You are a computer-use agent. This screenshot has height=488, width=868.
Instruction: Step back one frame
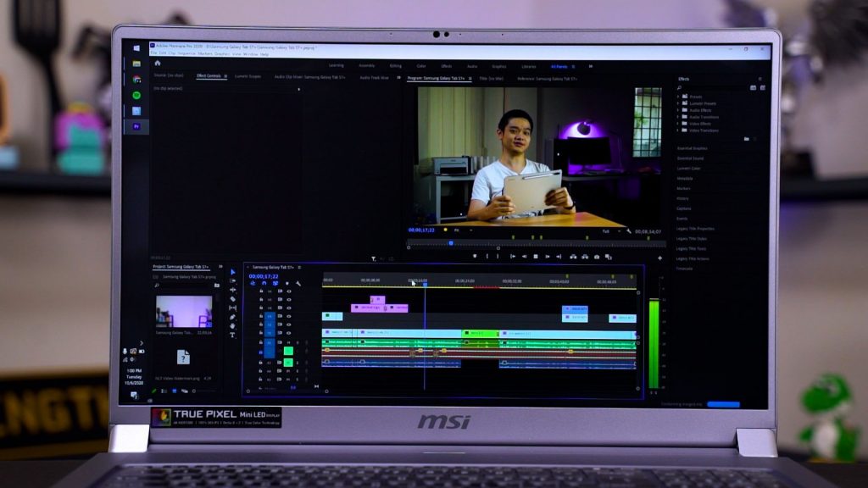[x=524, y=257]
